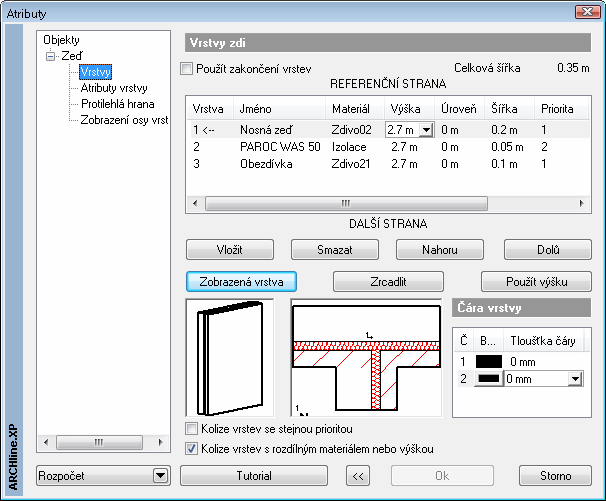Screen dimensions: 606x501
Task: Select Zobrazení osy vrst tree item
Action: (124, 120)
